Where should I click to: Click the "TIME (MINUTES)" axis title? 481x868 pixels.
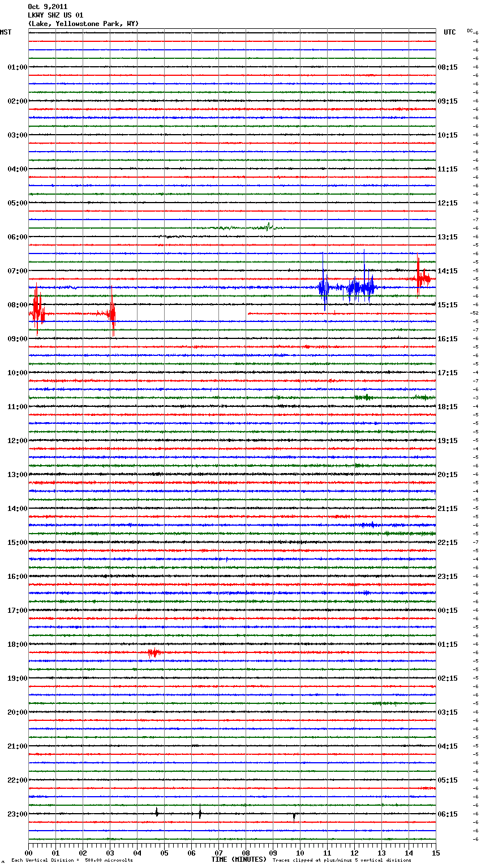(239, 860)
